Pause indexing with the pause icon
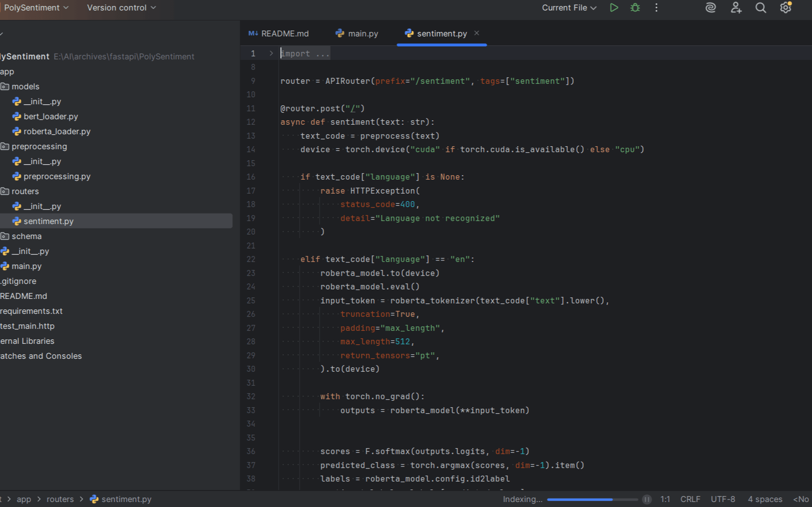This screenshot has width=812, height=507. 647,499
